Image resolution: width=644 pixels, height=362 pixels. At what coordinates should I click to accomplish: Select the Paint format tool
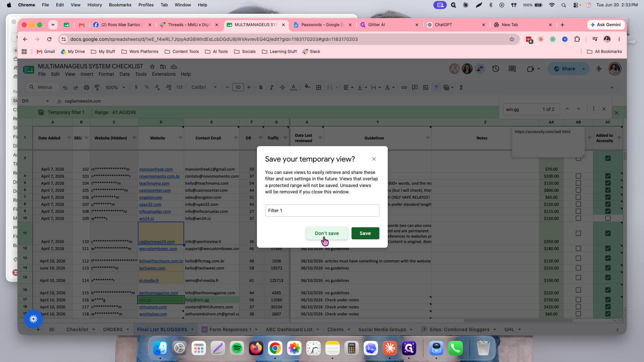[97, 87]
